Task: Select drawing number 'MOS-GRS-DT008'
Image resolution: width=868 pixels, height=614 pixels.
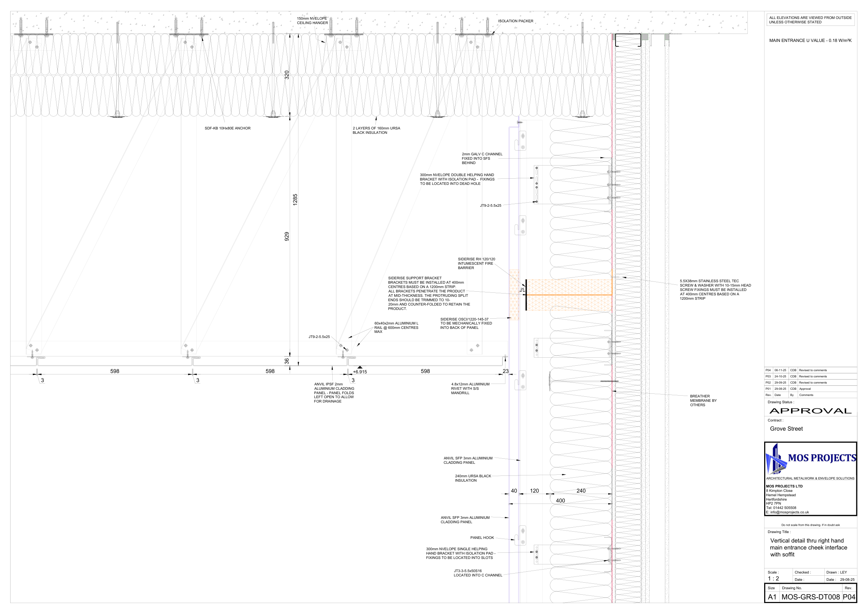Action: click(x=810, y=597)
